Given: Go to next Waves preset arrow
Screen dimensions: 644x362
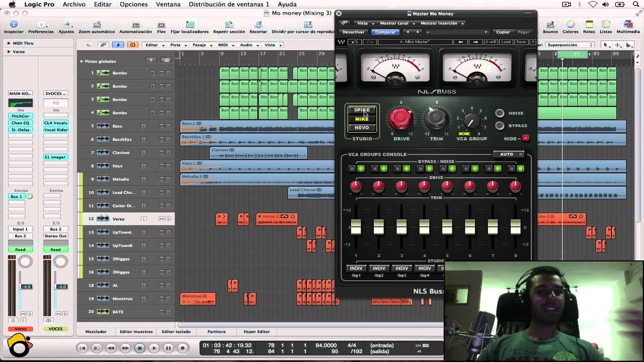Looking at the screenshot, I should [x=475, y=42].
